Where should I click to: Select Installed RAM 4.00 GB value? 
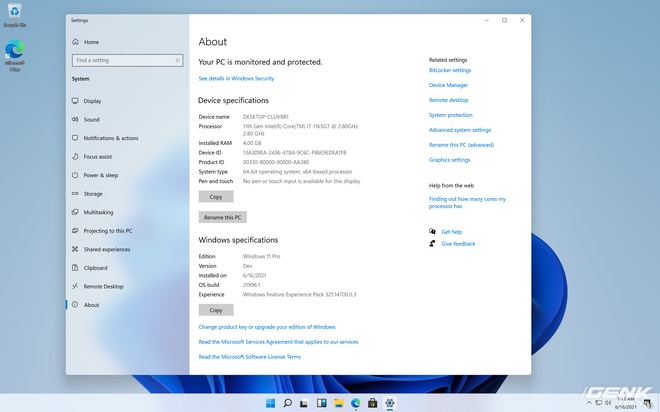(x=252, y=143)
